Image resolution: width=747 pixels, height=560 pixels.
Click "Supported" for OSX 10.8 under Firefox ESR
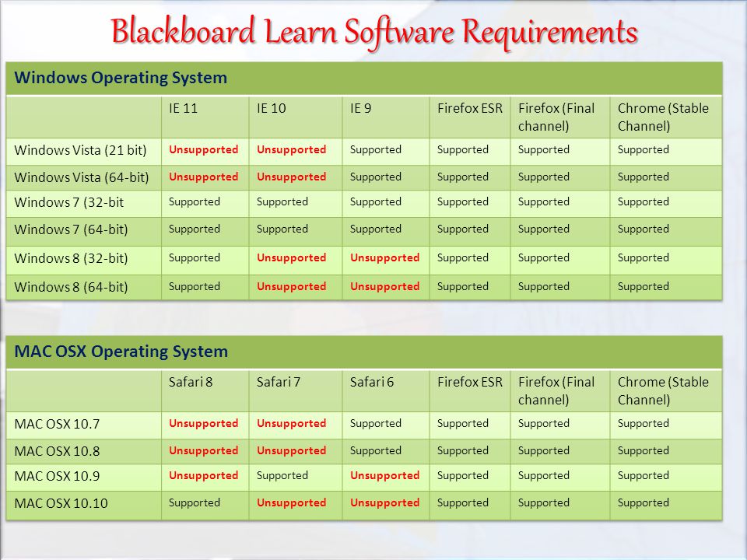[462, 451]
